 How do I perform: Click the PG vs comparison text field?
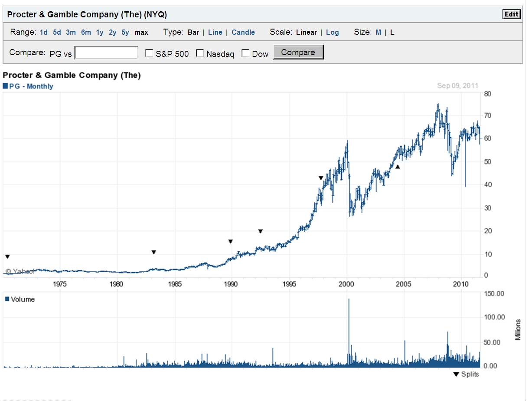(x=106, y=53)
